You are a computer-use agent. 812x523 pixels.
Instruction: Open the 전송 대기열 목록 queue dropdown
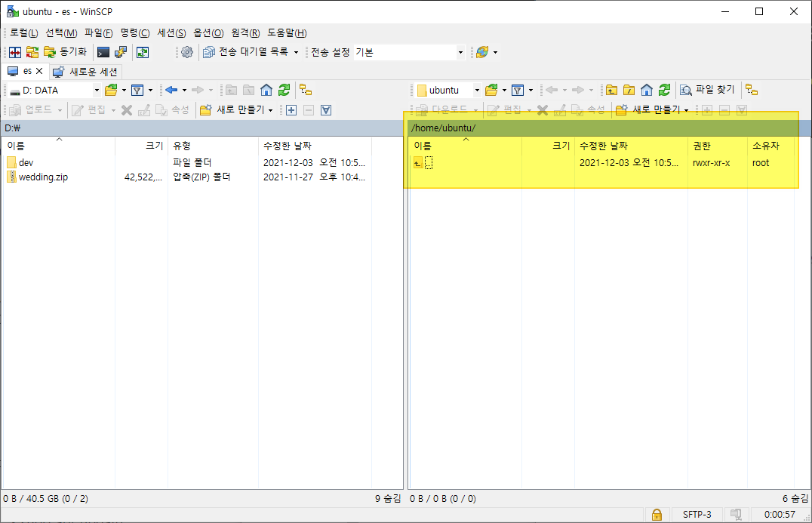click(x=251, y=52)
